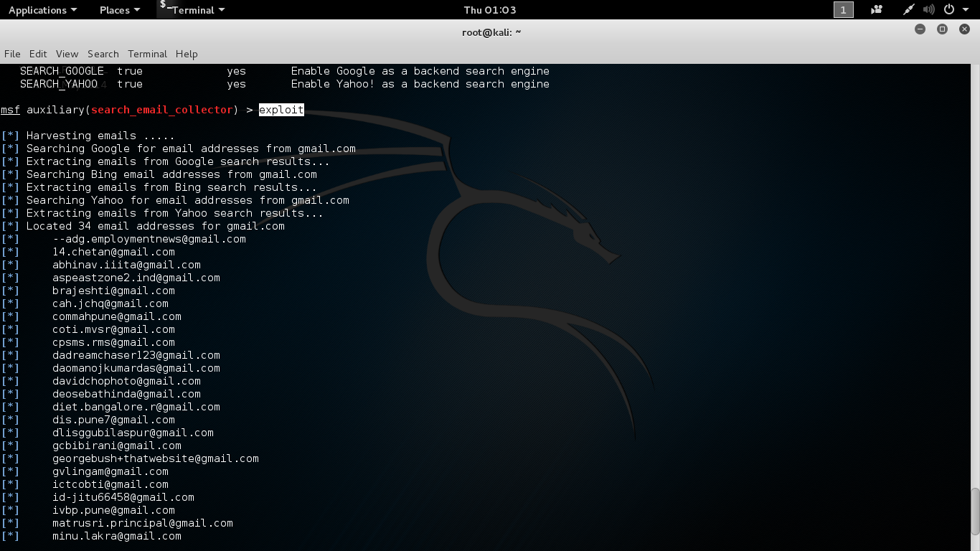Click the line 'Harvesting emails .....'
This screenshot has width=980, height=551.
(x=100, y=136)
